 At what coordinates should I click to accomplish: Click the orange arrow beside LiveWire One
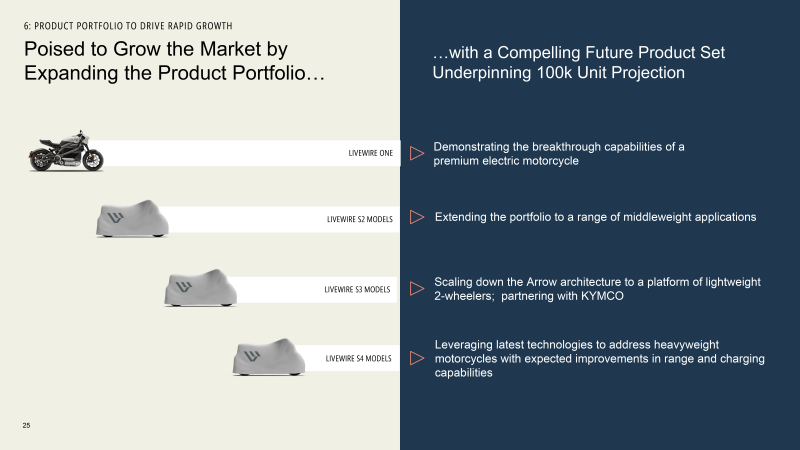(417, 153)
